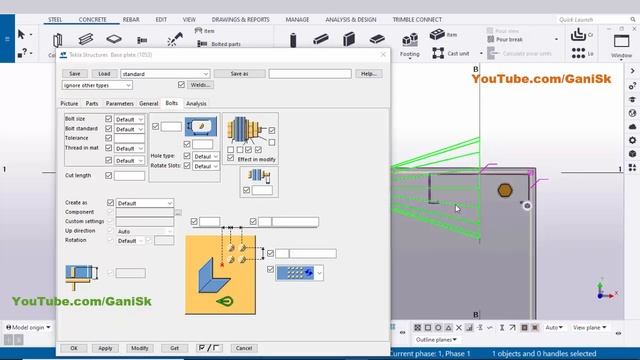Open the Window ribbon icon

click(x=621, y=41)
